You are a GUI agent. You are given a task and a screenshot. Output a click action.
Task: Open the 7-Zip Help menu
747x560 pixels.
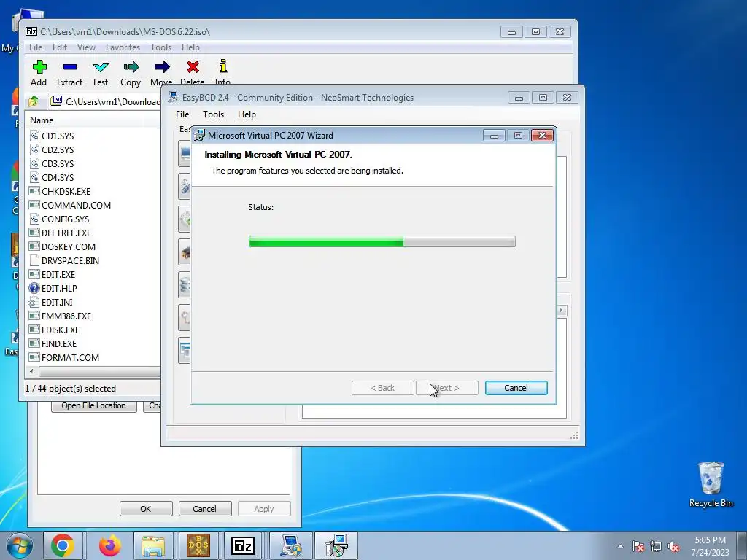[190, 47]
